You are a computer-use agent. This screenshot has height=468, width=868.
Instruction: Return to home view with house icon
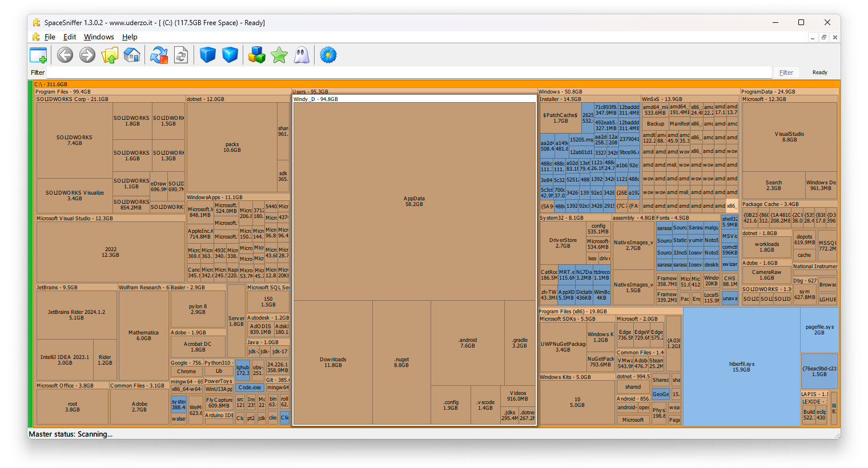click(x=132, y=55)
